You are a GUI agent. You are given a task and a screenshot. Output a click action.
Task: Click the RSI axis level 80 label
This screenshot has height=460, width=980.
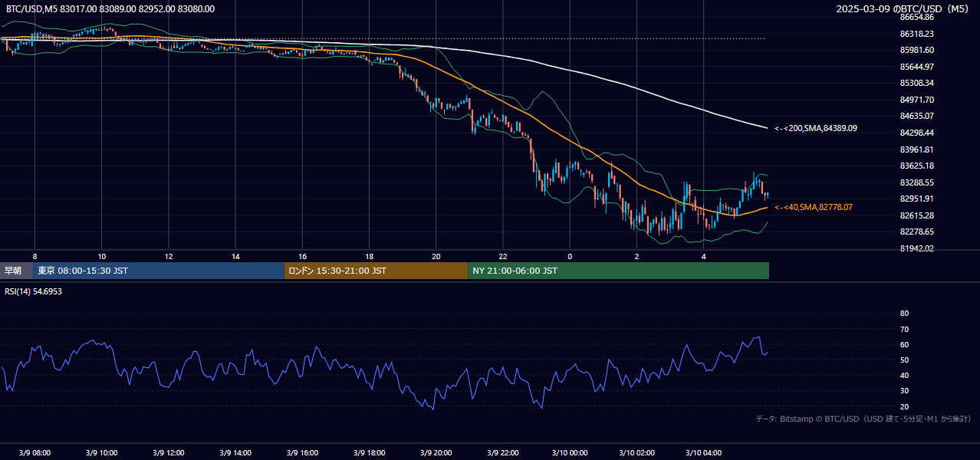point(904,314)
